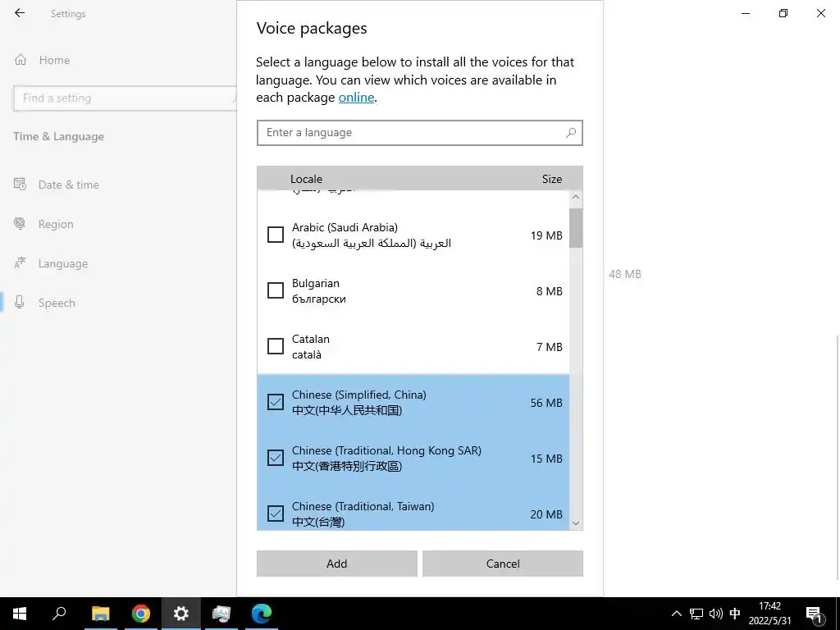Click the Settings gear taskbar icon
840x630 pixels.
point(181,614)
